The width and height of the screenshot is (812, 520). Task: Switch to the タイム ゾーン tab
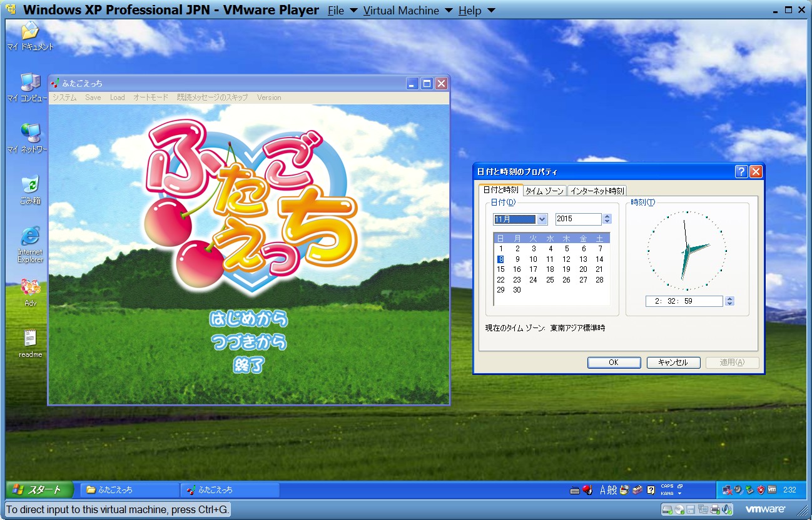(x=544, y=191)
